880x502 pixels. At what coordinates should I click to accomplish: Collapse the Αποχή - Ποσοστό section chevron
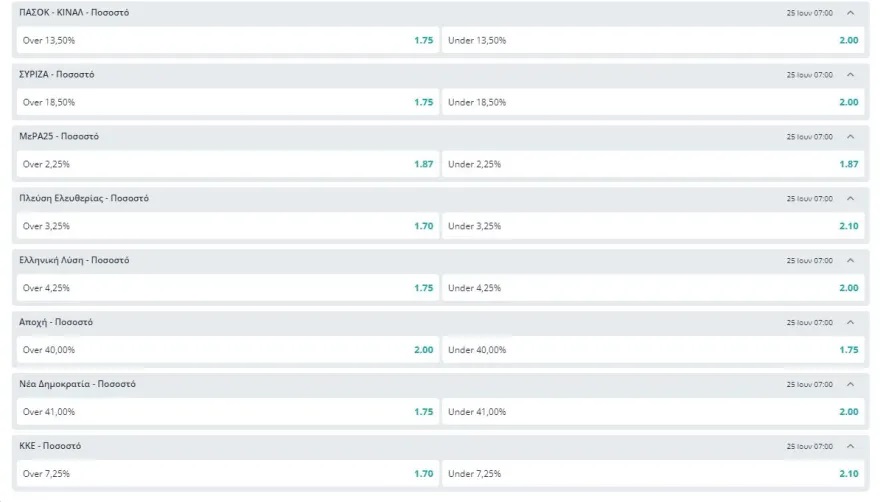[x=850, y=322]
